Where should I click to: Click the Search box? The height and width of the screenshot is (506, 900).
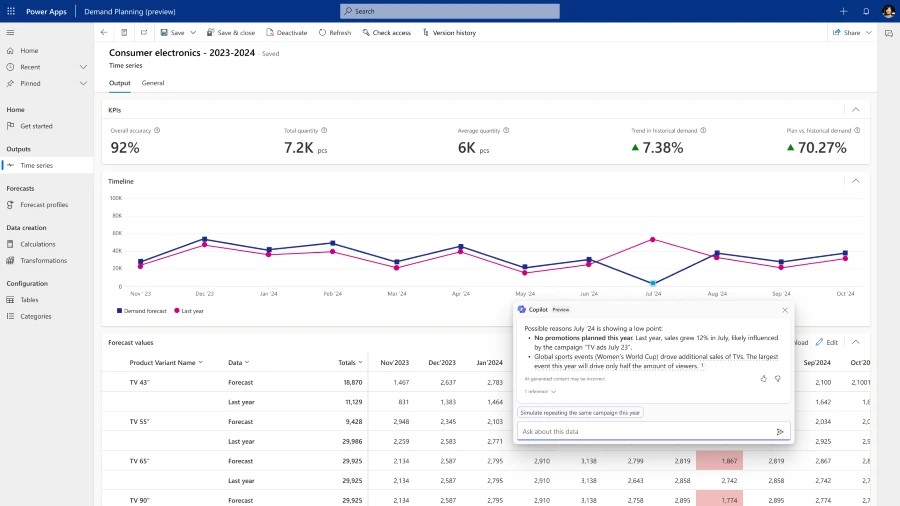coord(449,11)
